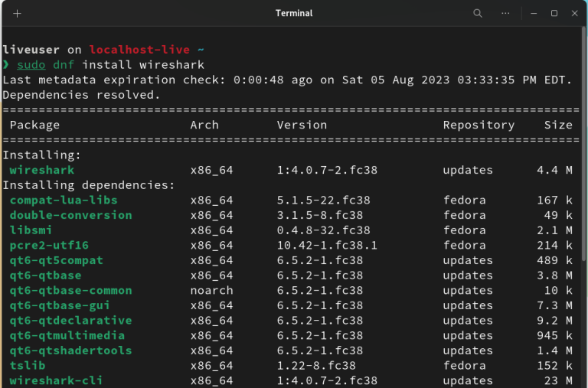This screenshot has width=588, height=388.
Task: Open the three-dot terminal menu
Action: point(505,13)
